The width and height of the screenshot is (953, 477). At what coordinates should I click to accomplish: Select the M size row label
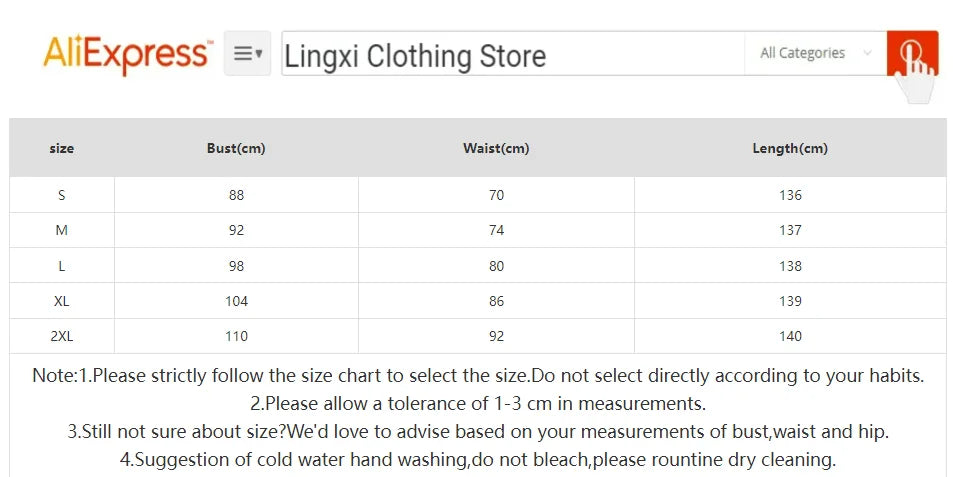(62, 230)
